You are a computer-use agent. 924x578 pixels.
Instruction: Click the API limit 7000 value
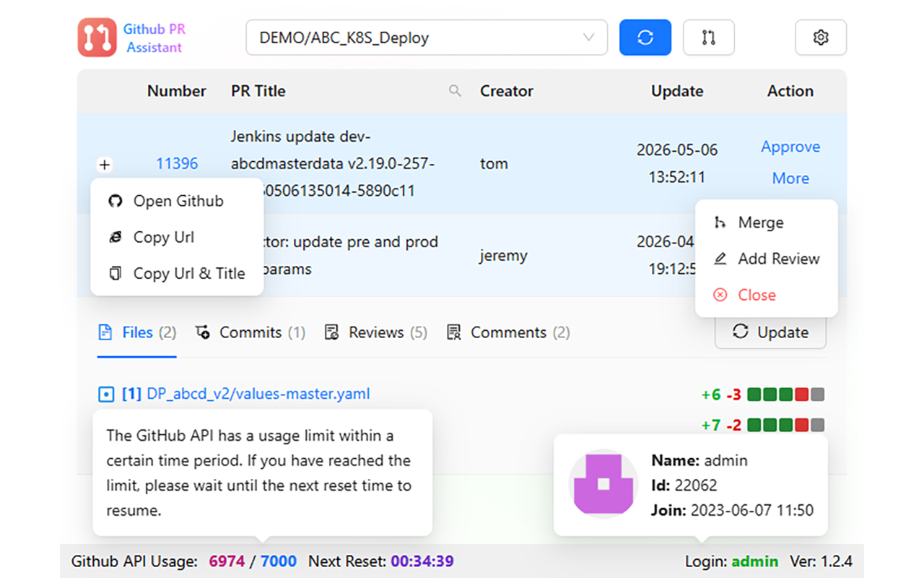click(279, 561)
